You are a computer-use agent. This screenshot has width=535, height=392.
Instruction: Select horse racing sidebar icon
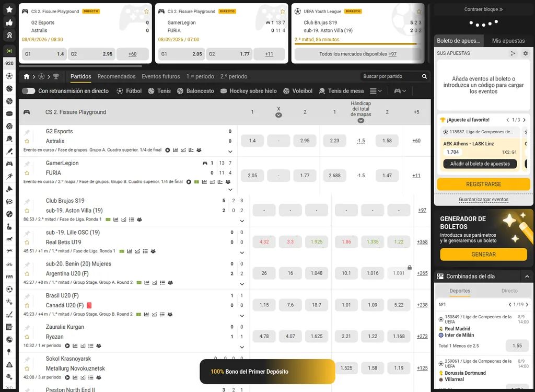(x=9, y=239)
